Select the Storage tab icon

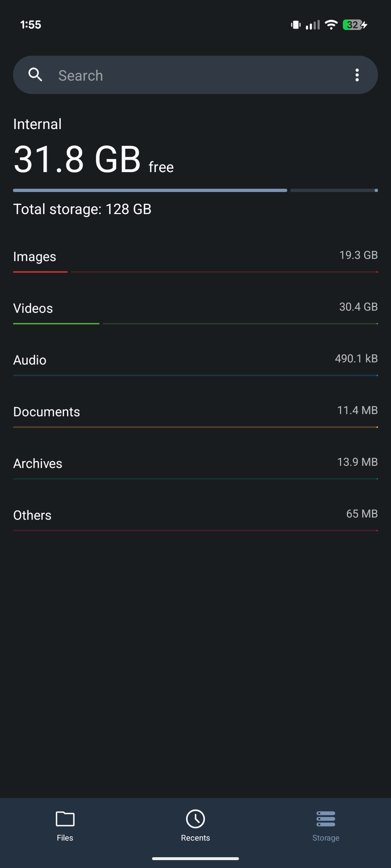(x=326, y=818)
